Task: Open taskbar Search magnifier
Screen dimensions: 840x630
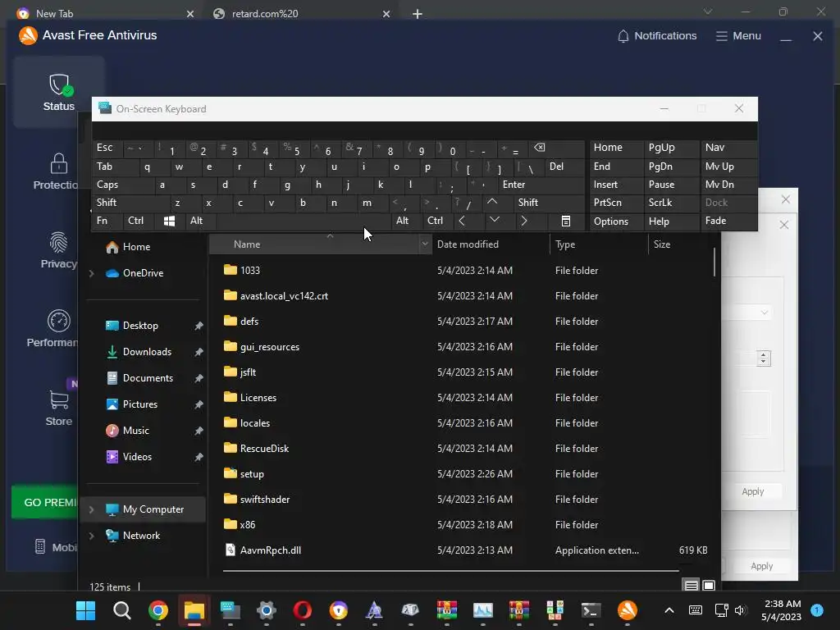Action: [x=121, y=610]
